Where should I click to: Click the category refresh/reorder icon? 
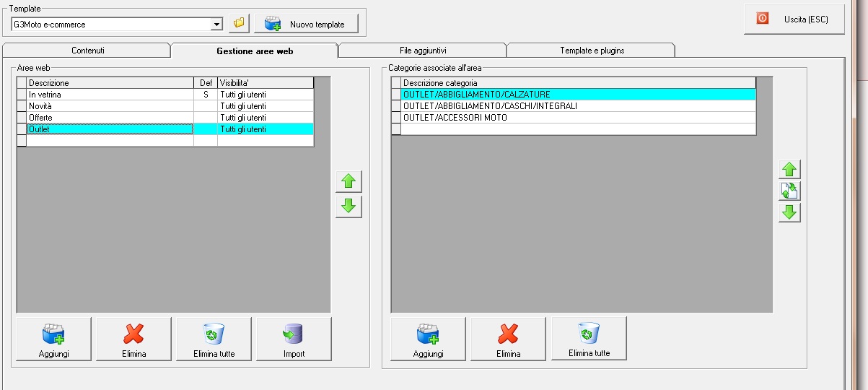coord(789,191)
